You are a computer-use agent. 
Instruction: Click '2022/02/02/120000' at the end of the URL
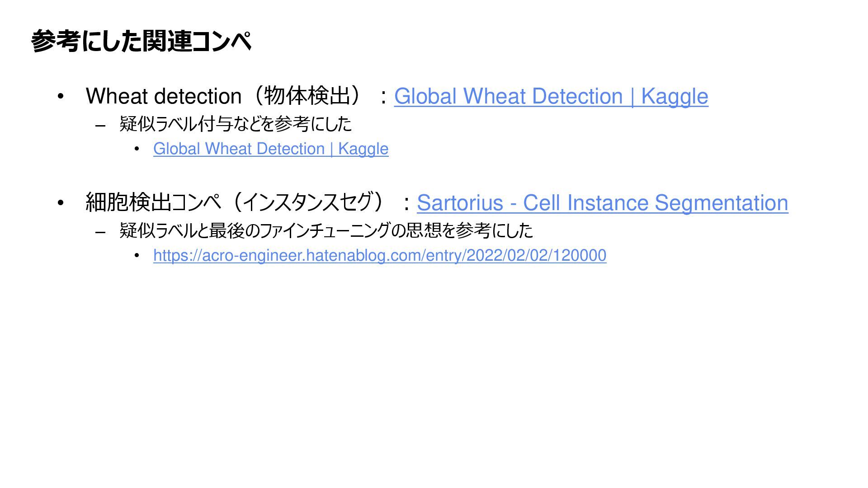536,255
